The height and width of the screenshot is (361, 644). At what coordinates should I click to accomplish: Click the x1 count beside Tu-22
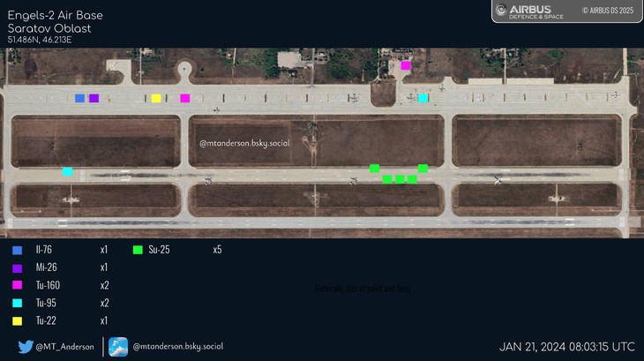103,320
